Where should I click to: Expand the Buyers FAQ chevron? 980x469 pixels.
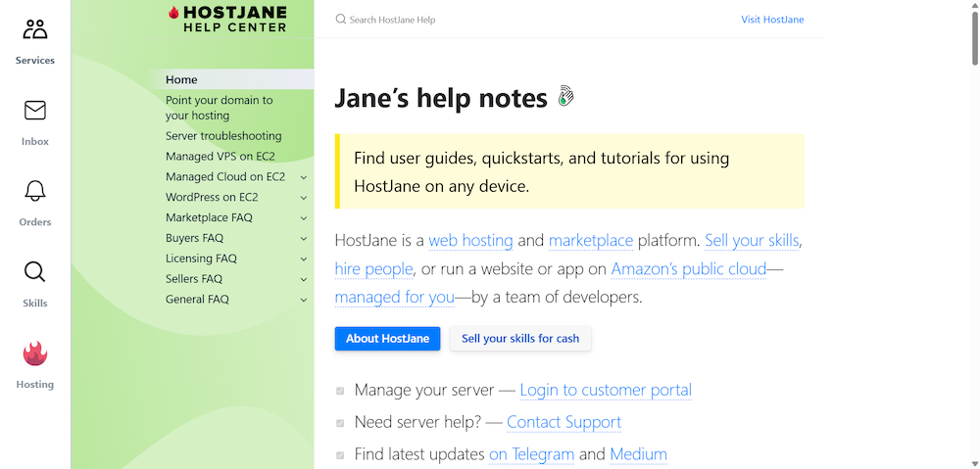pos(304,239)
